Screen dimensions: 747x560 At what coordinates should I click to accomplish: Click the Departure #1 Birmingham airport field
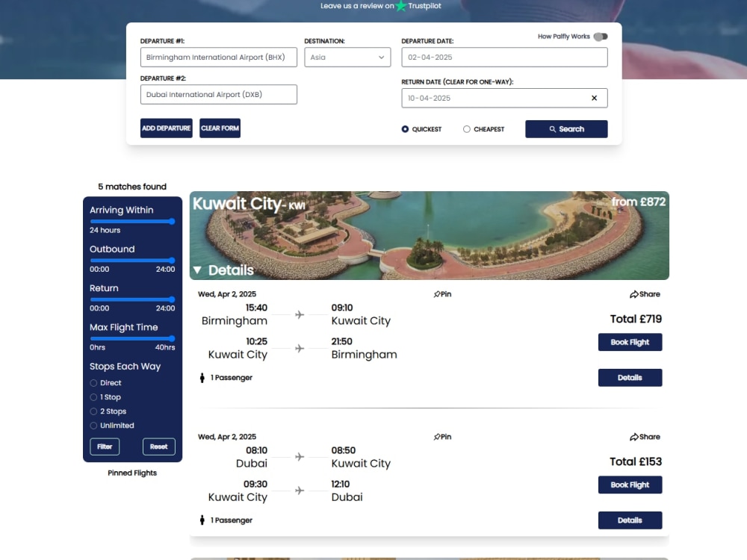(219, 57)
